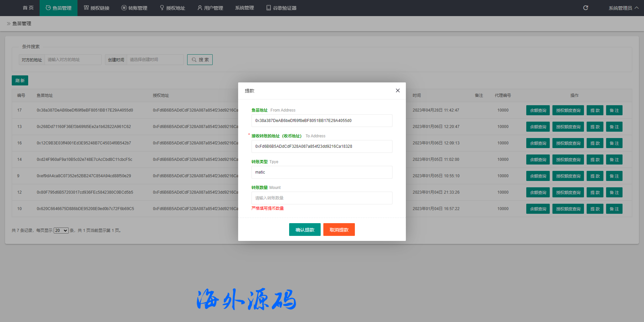
Task: Open the page size dropdown showing 20
Action: (61, 231)
